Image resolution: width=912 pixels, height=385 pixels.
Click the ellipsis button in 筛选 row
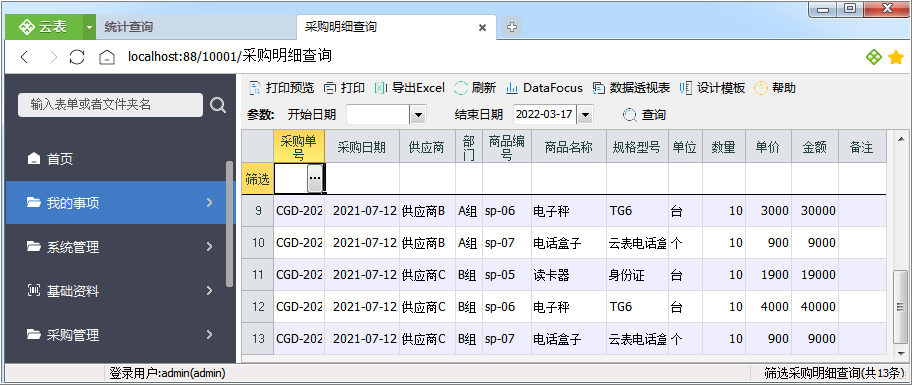coord(315,178)
